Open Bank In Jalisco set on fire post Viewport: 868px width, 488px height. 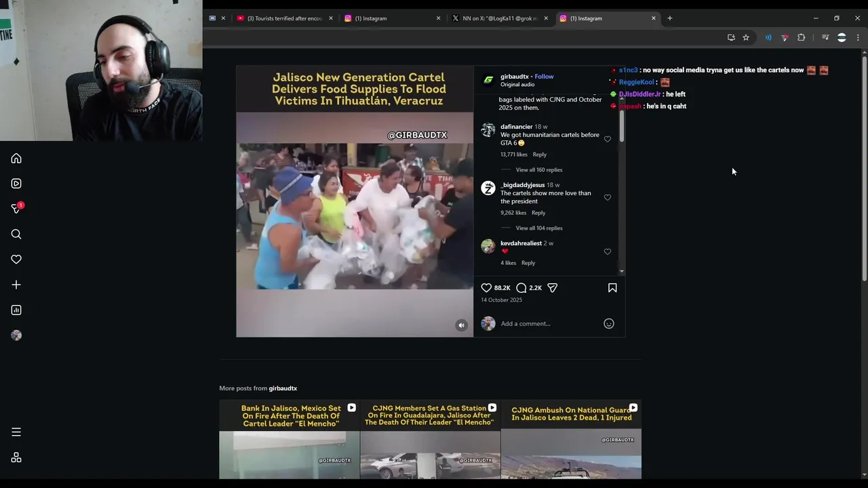(x=290, y=440)
